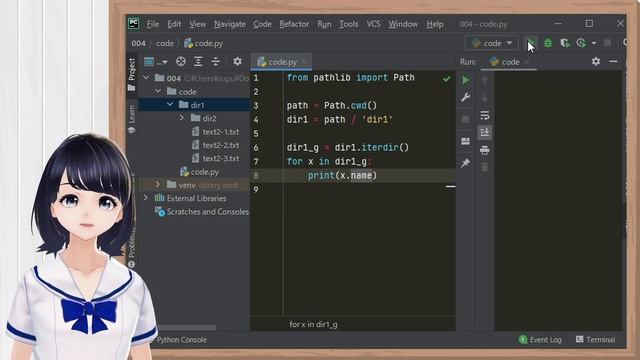Open the Project view selector dropdown
The height and width of the screenshot is (360, 640).
(x=156, y=62)
